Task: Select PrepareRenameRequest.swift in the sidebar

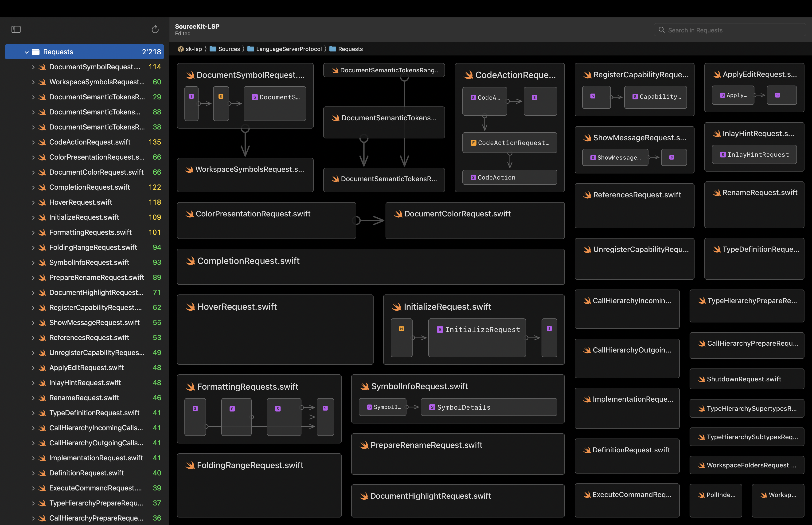Action: point(85,278)
